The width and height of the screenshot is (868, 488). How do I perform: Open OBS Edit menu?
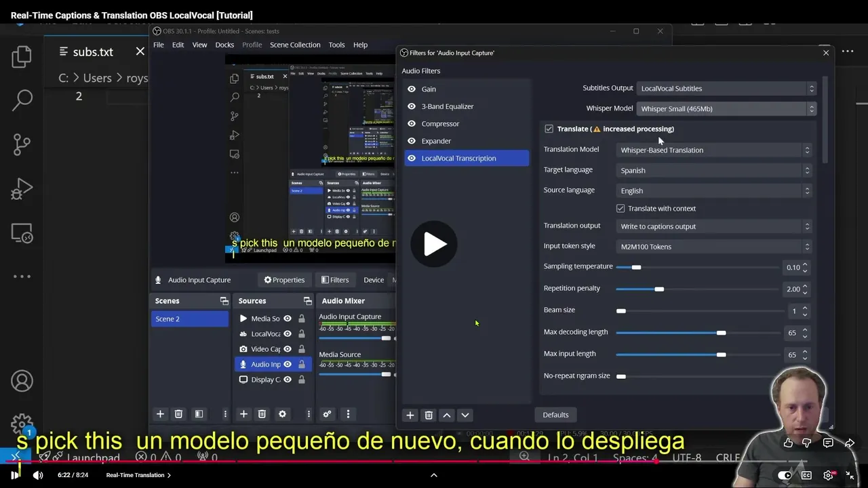(x=178, y=45)
